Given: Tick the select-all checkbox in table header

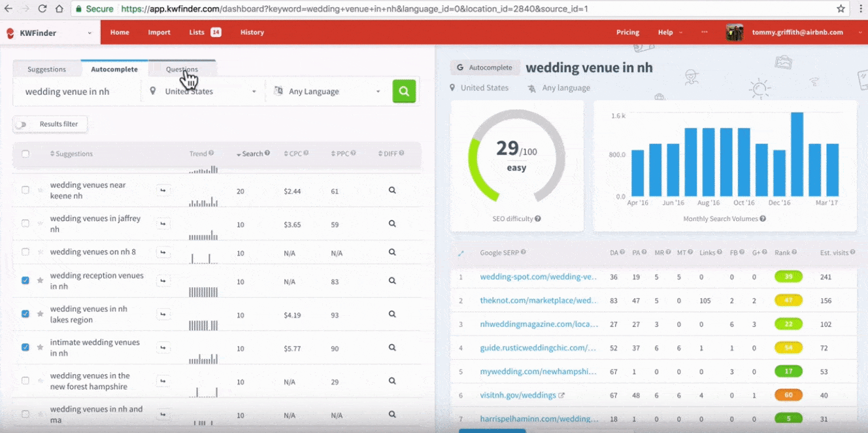Looking at the screenshot, I should tap(25, 154).
